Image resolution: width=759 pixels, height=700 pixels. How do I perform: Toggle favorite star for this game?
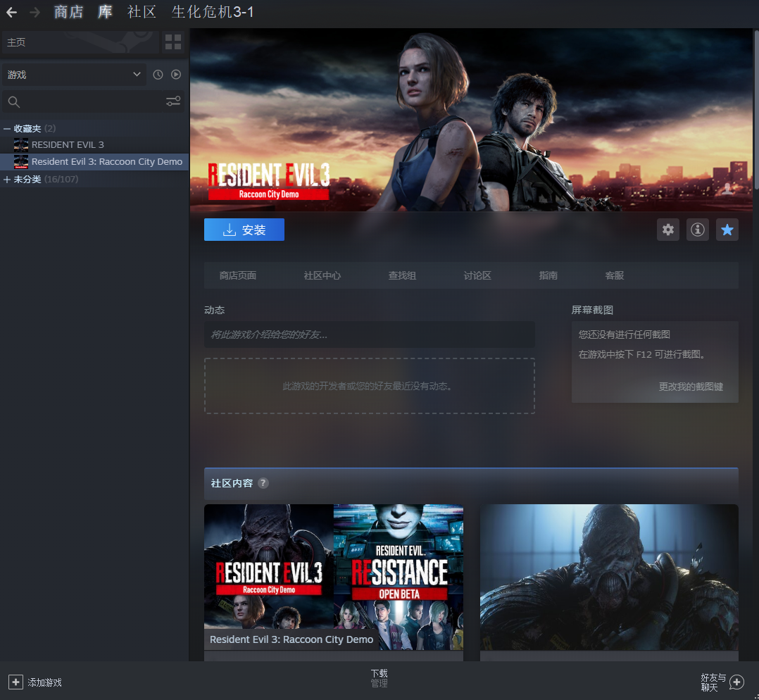point(727,230)
